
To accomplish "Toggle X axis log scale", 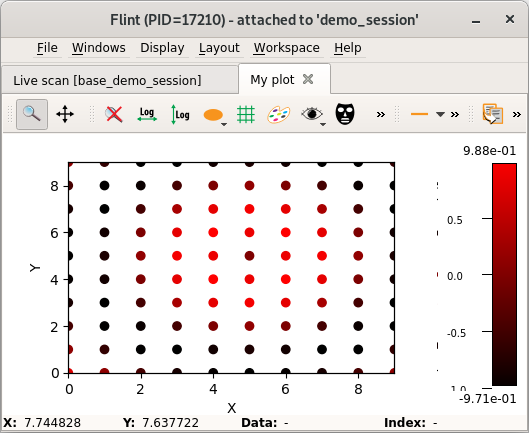I will coord(147,114).
